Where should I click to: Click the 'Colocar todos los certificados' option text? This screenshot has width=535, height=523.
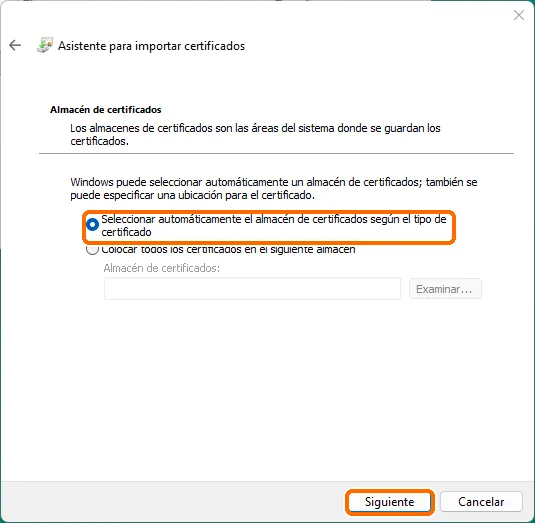228,249
